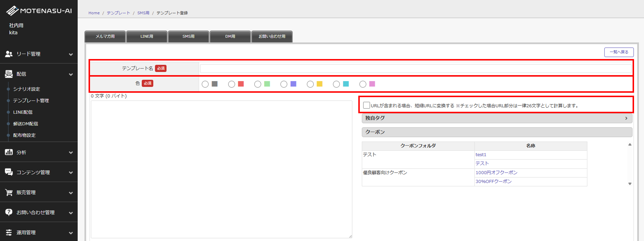
Task: Select the yellow color radio button
Action: pos(310,84)
